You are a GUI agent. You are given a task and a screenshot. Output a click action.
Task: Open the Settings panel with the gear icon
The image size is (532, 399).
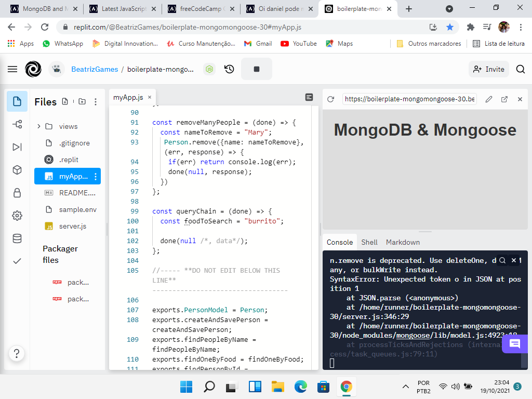17,216
